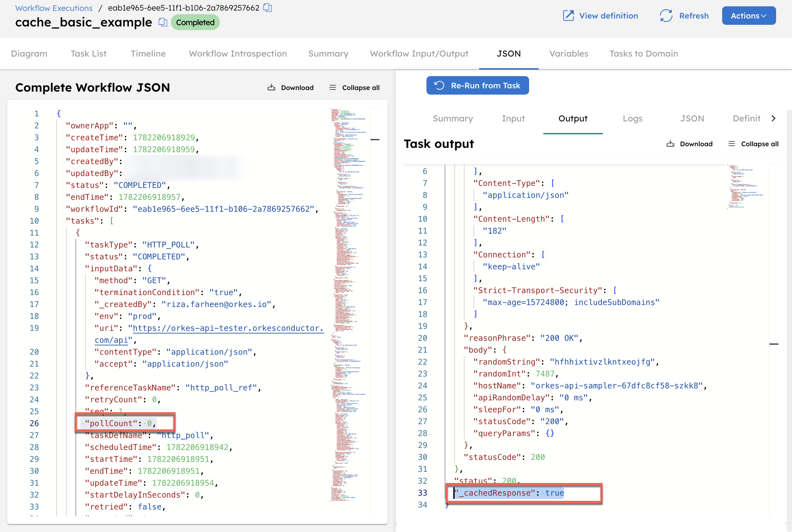Open View definition link
Viewport: 792px width, 532px height.
click(x=600, y=16)
